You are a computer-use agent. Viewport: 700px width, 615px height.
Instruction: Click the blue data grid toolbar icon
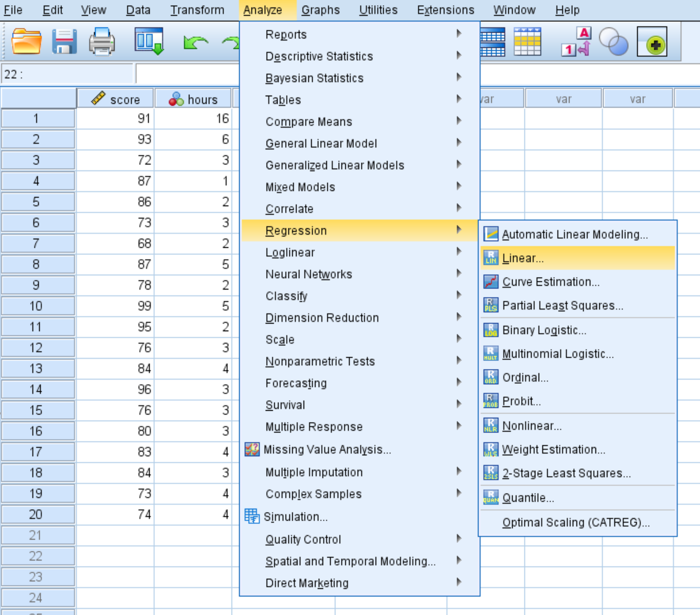click(493, 42)
